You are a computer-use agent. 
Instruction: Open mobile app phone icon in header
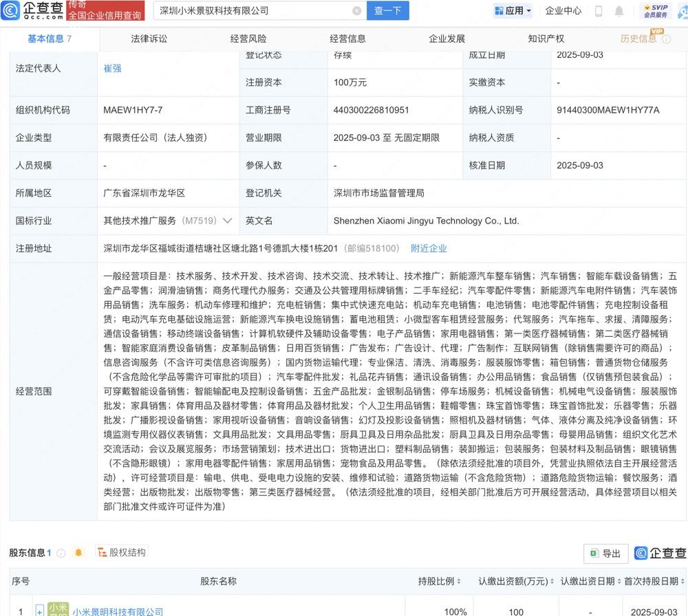pyautogui.click(x=599, y=11)
